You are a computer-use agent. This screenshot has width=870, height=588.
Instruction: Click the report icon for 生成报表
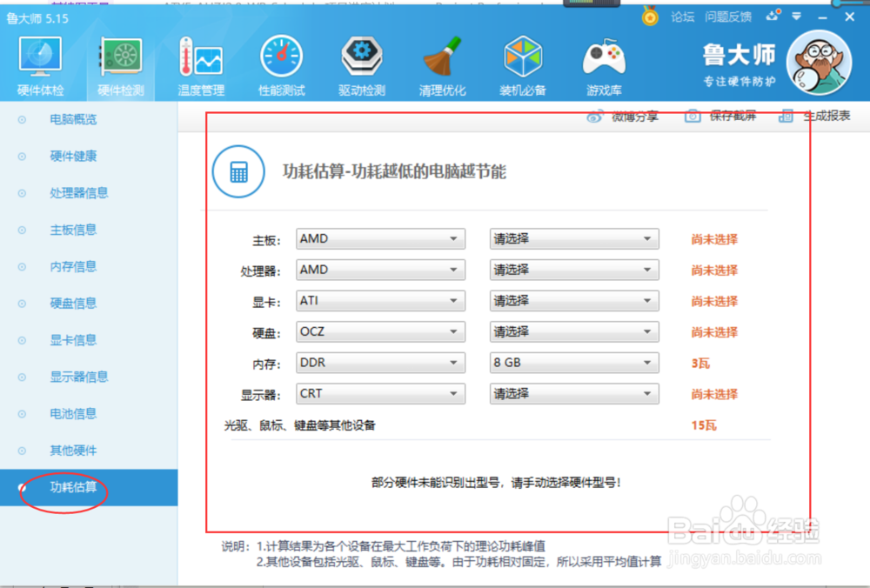[x=786, y=116]
